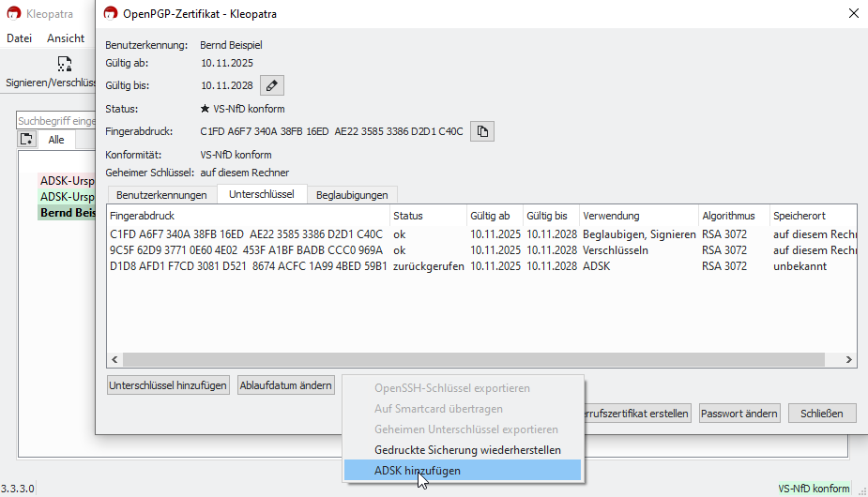
Task: Click the horizontal scrollbar thumb
Action: pos(474,360)
